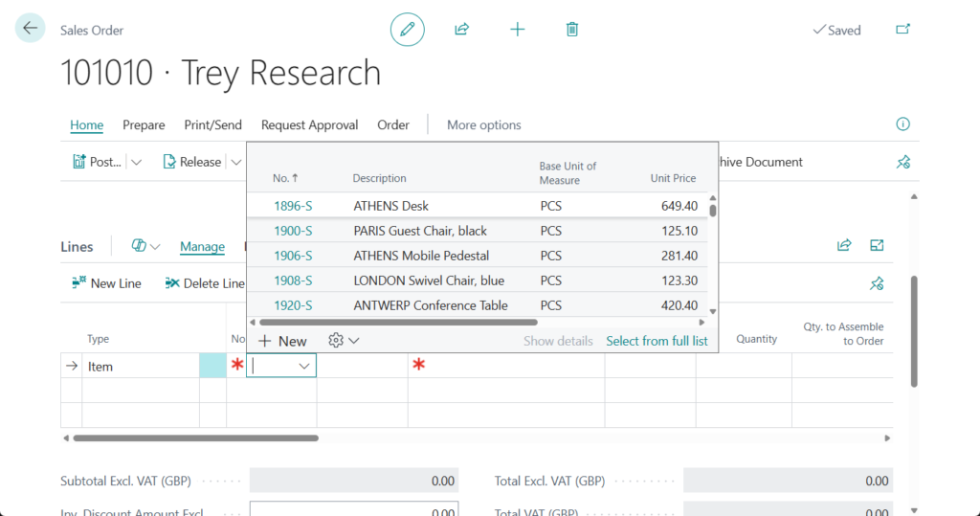Sort by the No. column header
Image resolution: width=980 pixels, height=516 pixels.
pyautogui.click(x=285, y=178)
